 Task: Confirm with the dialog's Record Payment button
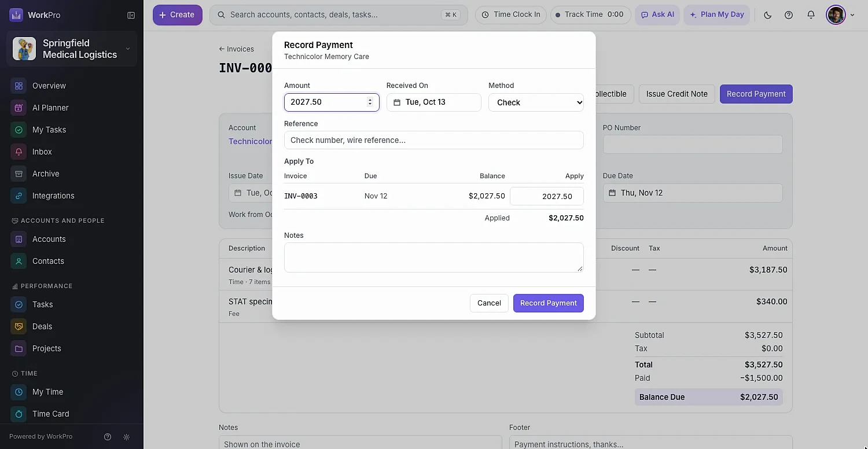(549, 303)
